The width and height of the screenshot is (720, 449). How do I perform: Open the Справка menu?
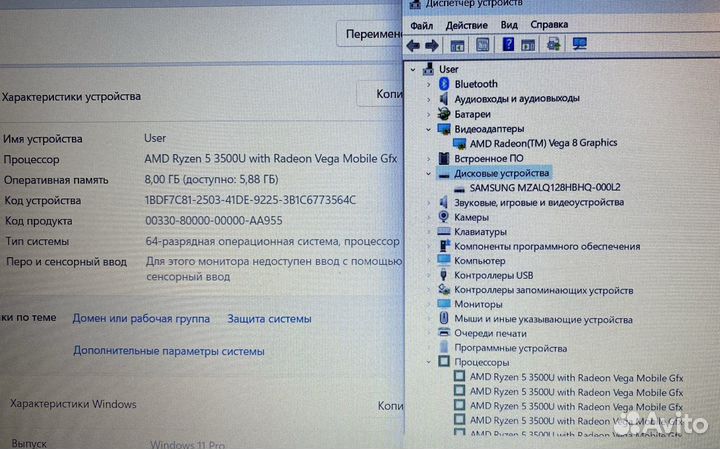[x=549, y=24]
